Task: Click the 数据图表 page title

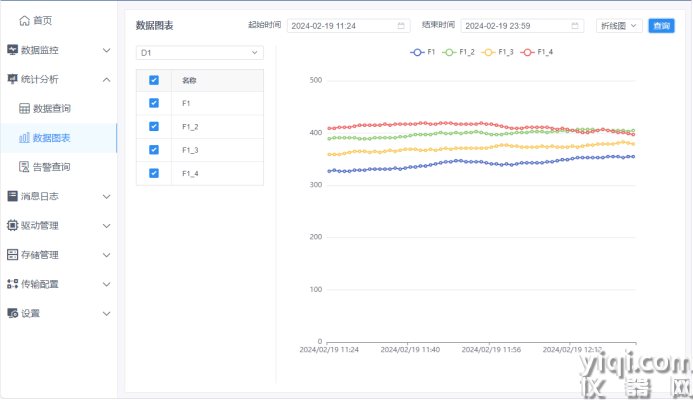Action: 154,26
